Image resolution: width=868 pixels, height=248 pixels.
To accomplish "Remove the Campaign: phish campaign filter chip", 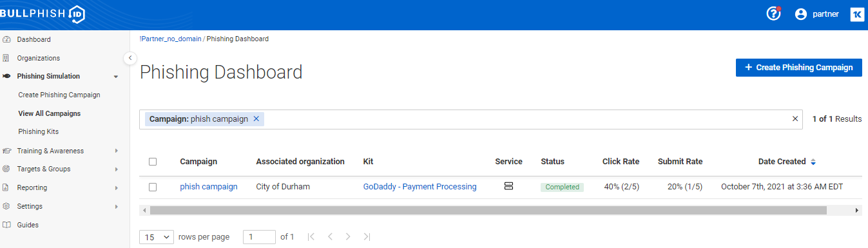I will pos(256,119).
